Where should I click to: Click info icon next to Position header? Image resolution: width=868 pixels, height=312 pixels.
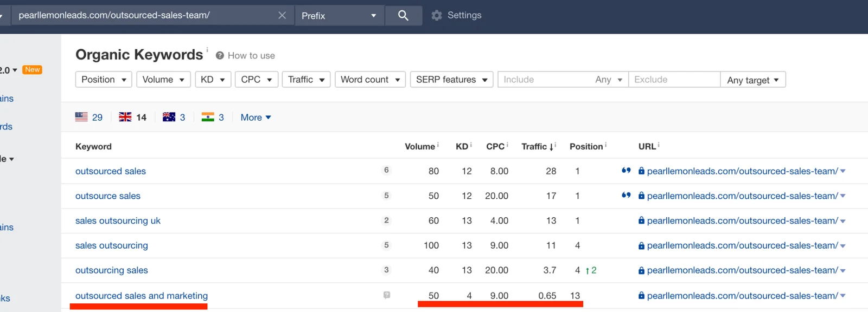point(605,145)
